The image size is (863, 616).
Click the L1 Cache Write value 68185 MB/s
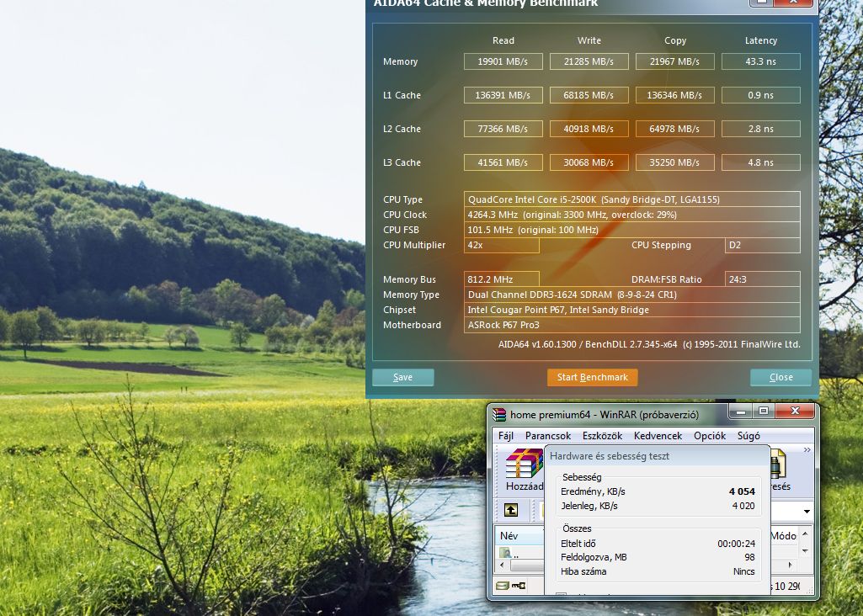pos(589,95)
